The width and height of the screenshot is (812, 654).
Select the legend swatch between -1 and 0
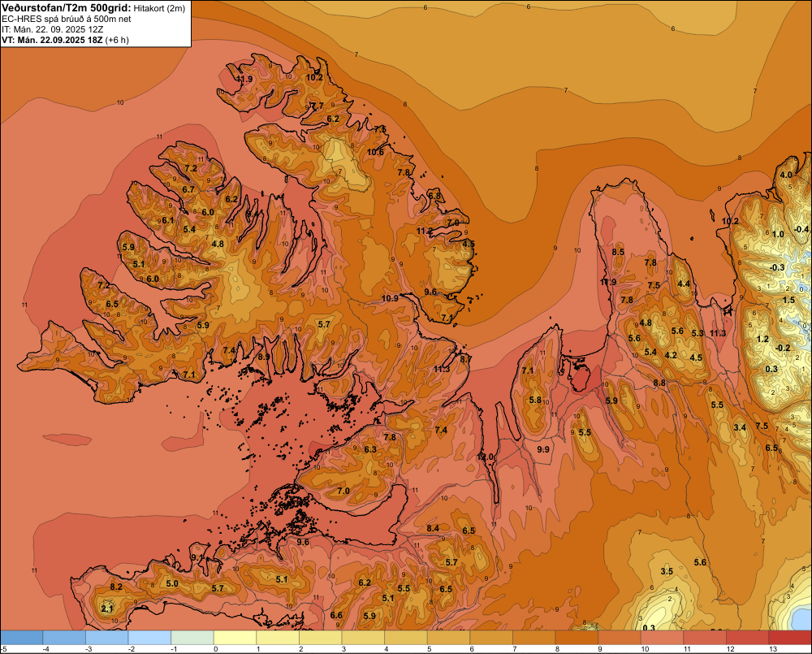192,638
